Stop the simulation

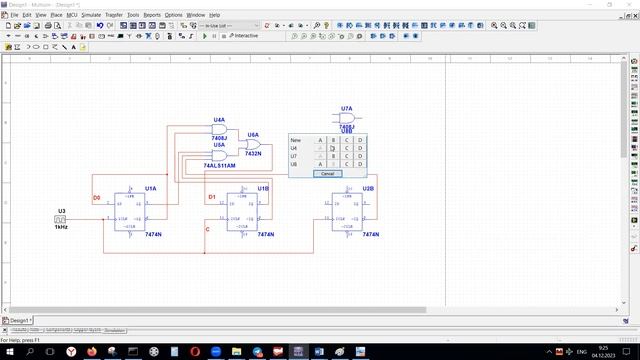pyautogui.click(x=224, y=36)
